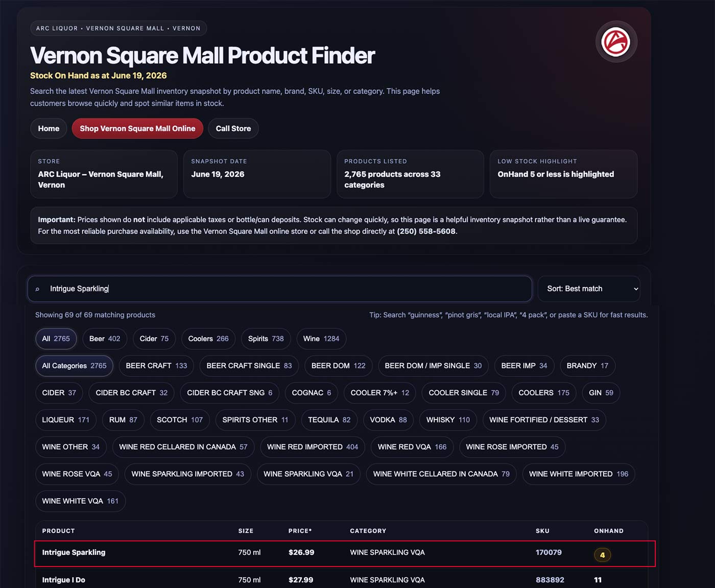
Task: Click the Intrigue I Do product
Action: pyautogui.click(x=64, y=580)
